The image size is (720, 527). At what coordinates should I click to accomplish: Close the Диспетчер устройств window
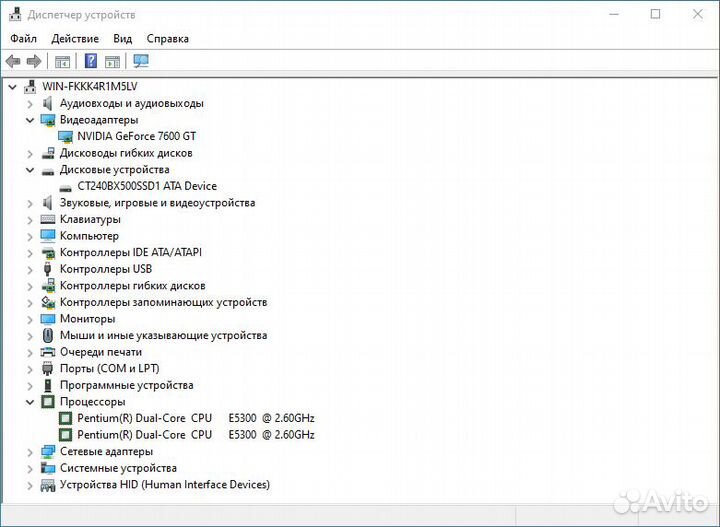click(x=698, y=14)
